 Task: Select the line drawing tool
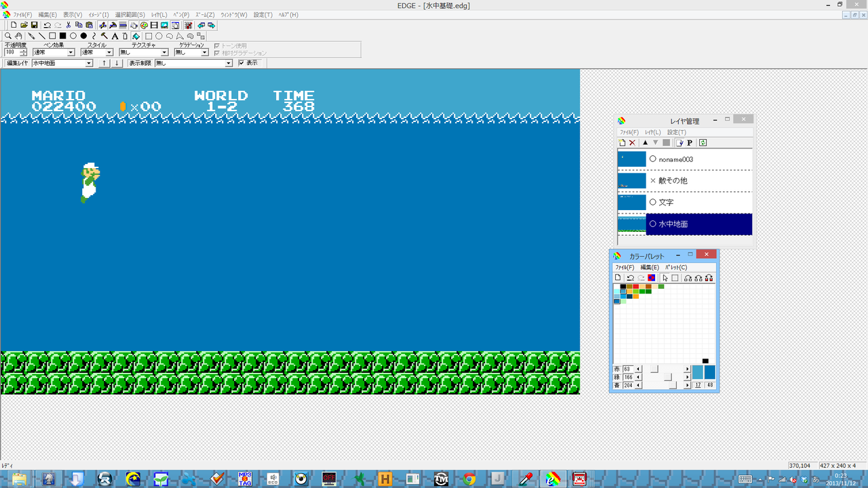pos(41,36)
